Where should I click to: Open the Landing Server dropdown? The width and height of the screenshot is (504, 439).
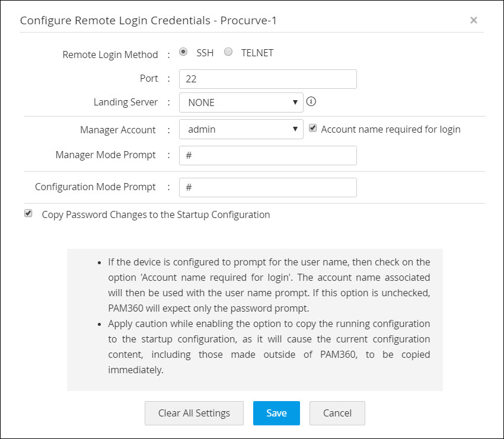[x=241, y=102]
